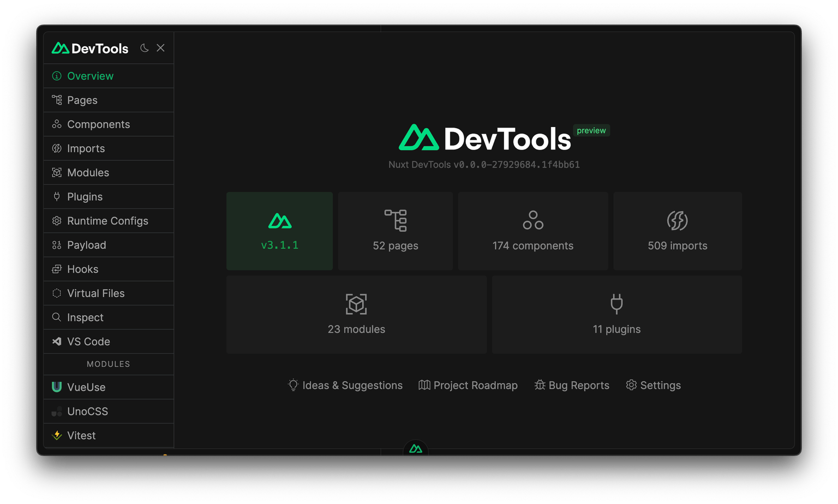Click the VueUse module icon
Viewport: 838px width, 504px height.
57,387
